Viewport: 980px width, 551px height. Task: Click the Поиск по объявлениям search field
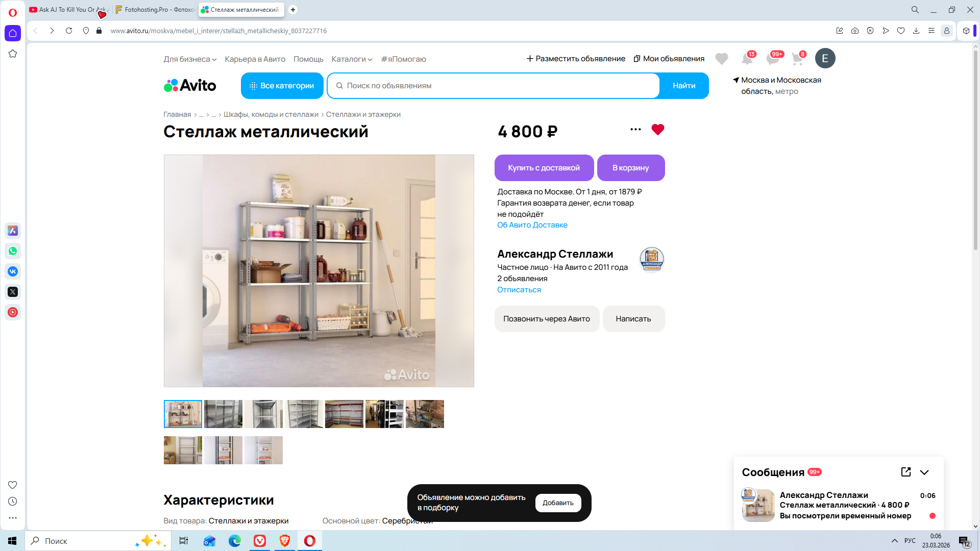click(x=493, y=86)
